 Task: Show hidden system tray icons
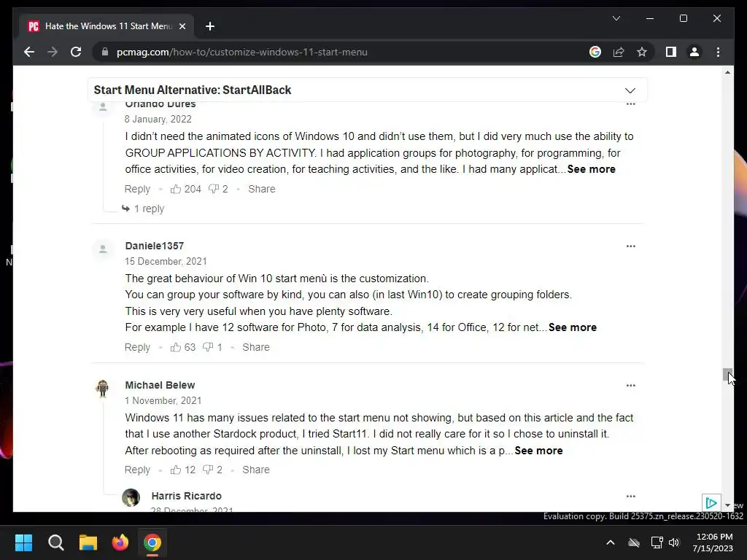coord(611,542)
